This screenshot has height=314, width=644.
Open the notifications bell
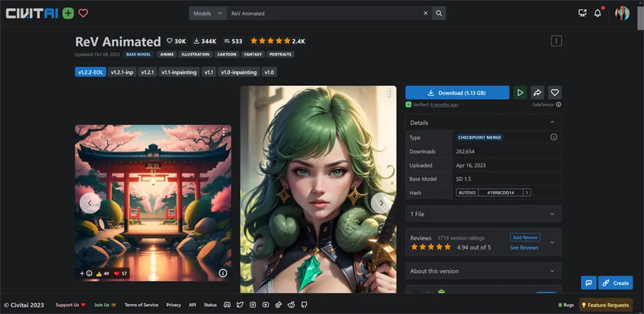(598, 13)
